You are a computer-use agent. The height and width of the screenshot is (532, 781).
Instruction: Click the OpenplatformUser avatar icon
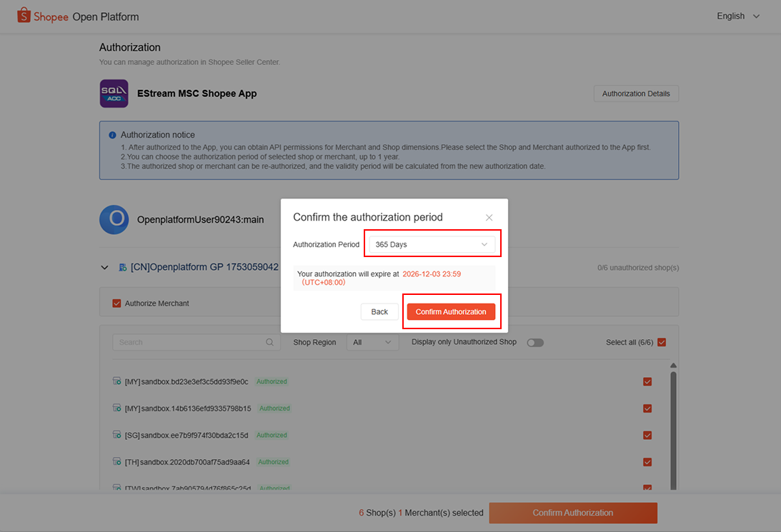(114, 219)
